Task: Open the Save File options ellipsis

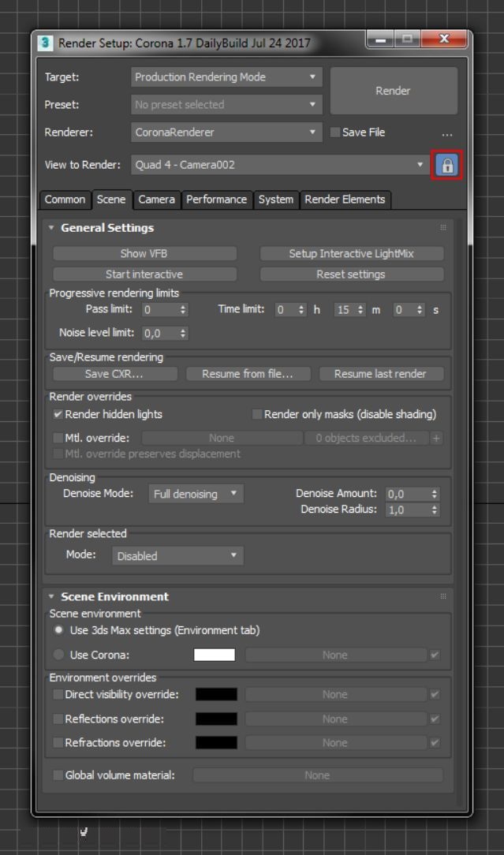Action: pos(447,133)
